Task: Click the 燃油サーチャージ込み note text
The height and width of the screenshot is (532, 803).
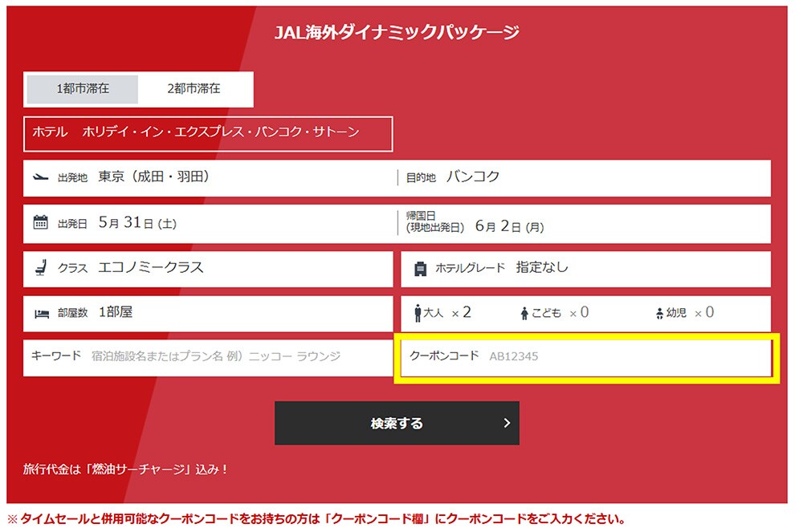Action: point(125,469)
